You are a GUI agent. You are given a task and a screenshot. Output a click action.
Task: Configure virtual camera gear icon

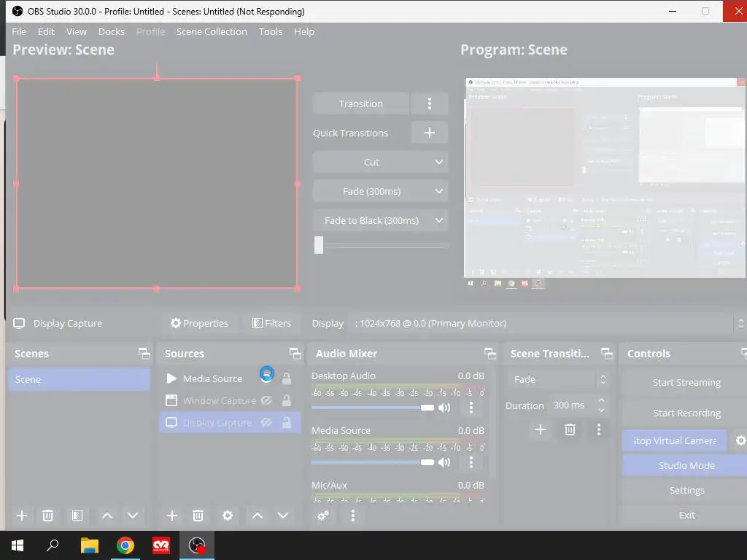point(740,440)
